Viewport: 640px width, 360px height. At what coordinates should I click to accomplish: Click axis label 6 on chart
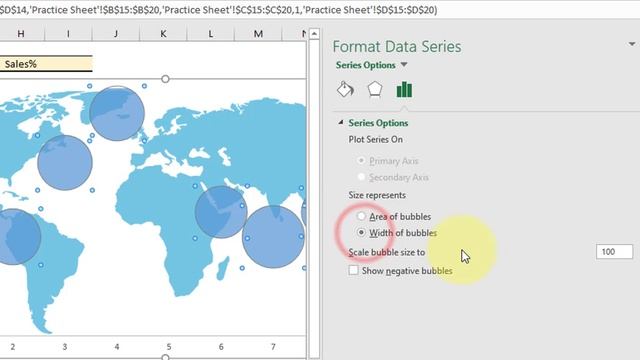click(221, 347)
